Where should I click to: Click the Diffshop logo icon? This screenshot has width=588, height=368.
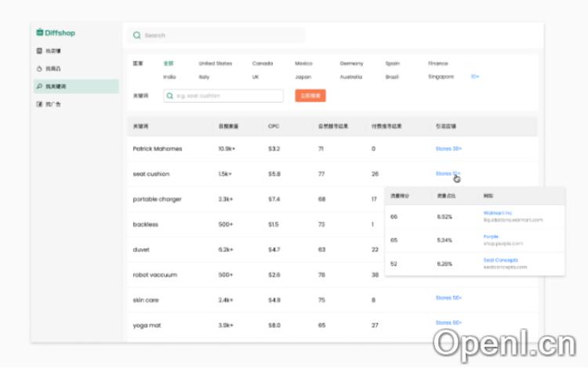tap(39, 33)
